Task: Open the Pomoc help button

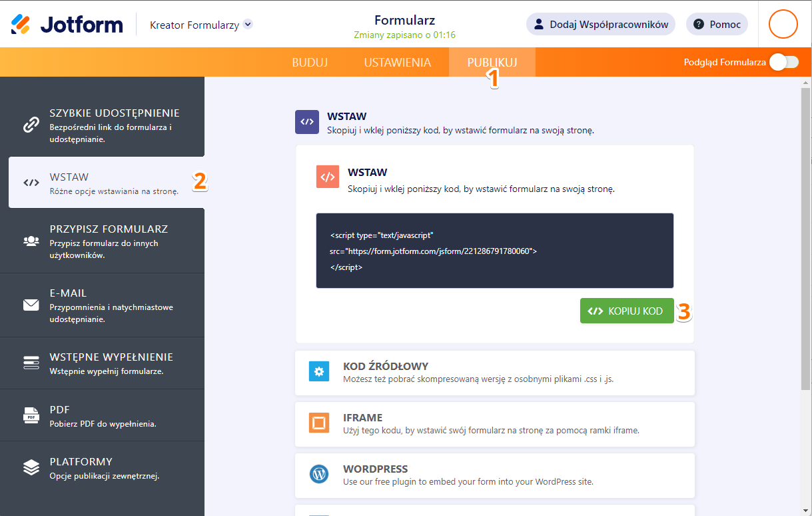Action: (x=717, y=24)
